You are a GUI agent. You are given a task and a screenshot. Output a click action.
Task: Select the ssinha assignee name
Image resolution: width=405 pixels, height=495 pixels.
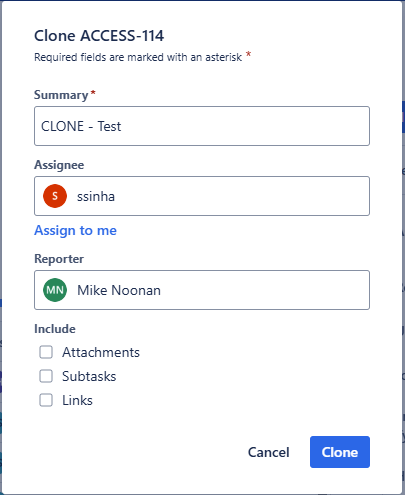pyautogui.click(x=96, y=196)
